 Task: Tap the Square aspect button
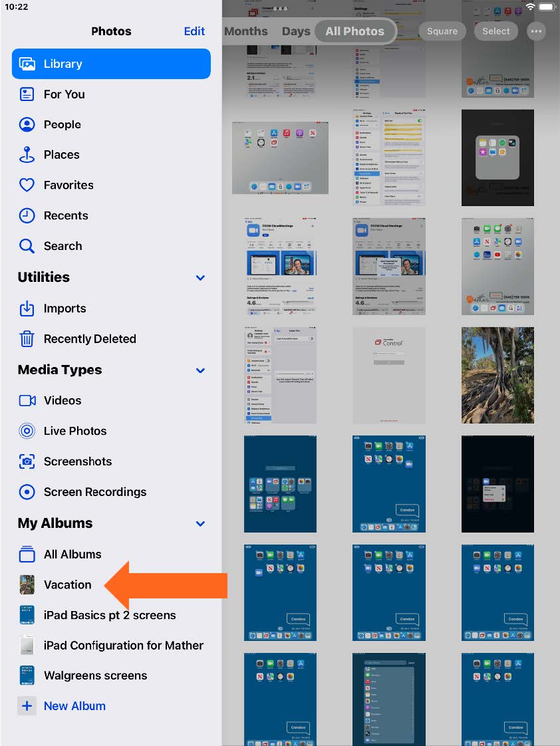tap(442, 31)
